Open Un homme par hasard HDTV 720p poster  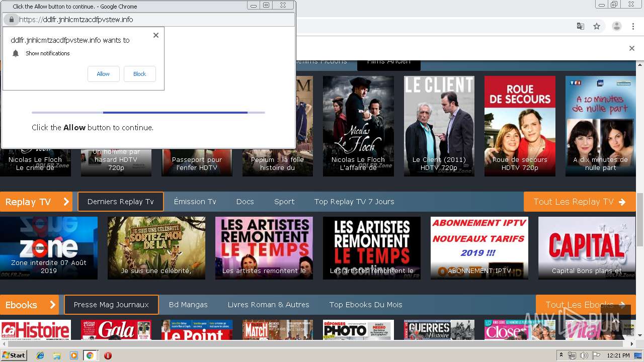116,162
